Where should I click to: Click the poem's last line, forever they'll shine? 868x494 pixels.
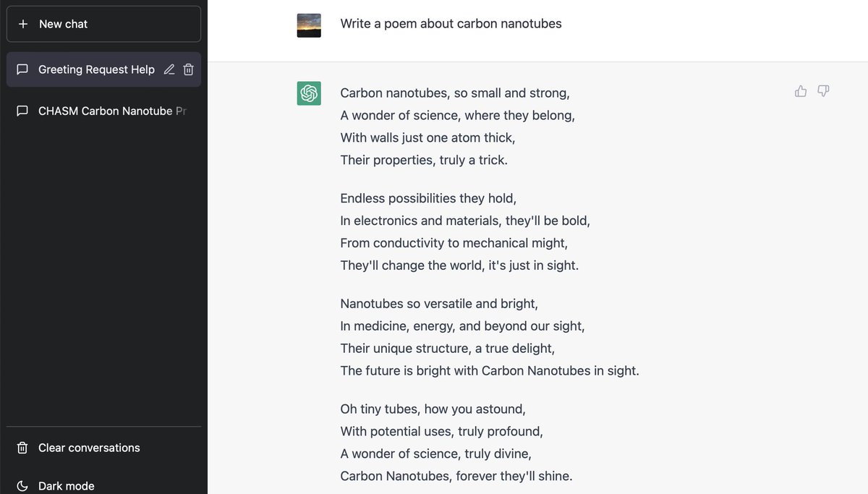[x=456, y=476]
